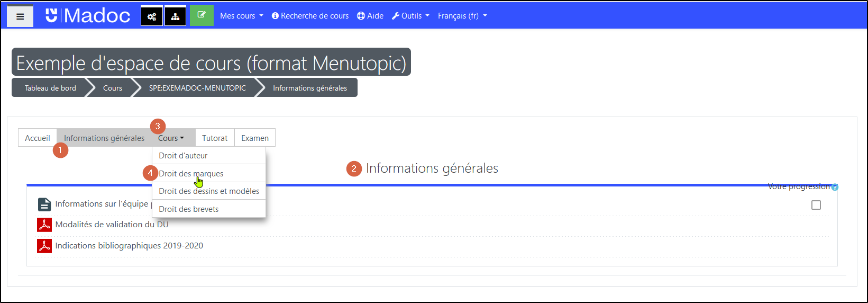Open the Outils dropdown menu
This screenshot has width=868, height=303.
coord(410,16)
